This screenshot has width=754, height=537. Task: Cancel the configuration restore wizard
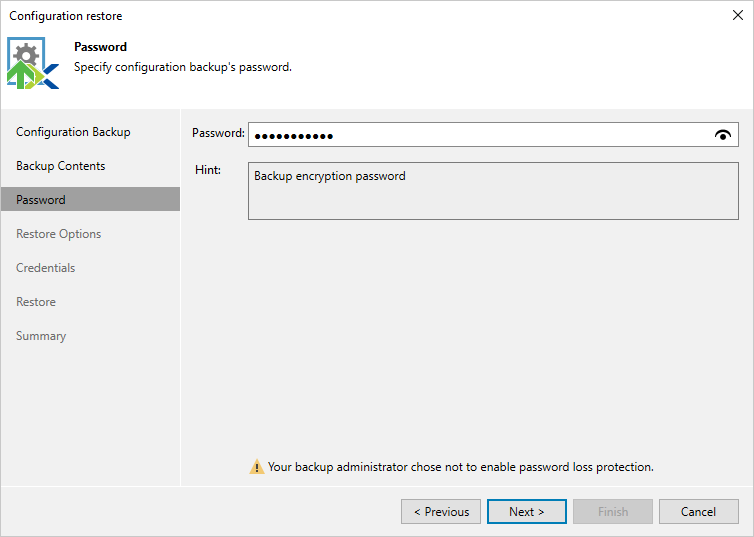point(698,512)
